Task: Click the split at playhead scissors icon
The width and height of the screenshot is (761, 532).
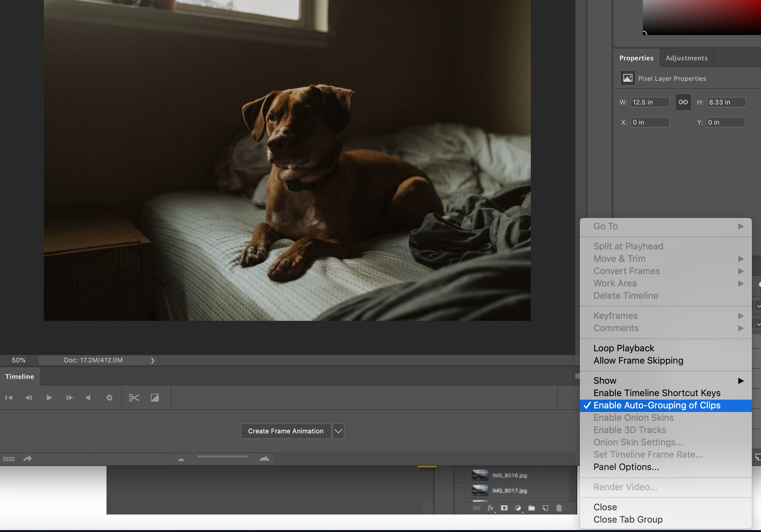Action: click(x=134, y=397)
